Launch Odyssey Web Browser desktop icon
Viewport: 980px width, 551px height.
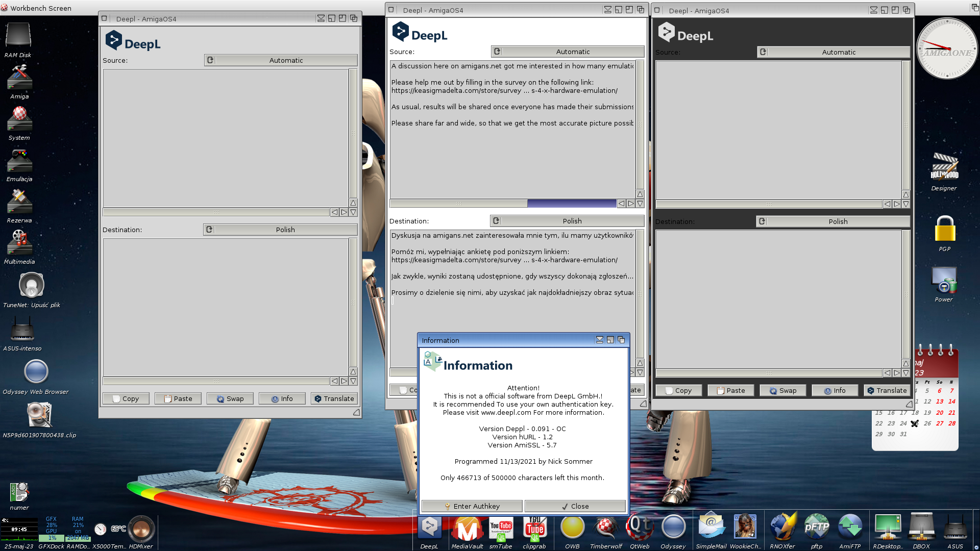(x=36, y=371)
